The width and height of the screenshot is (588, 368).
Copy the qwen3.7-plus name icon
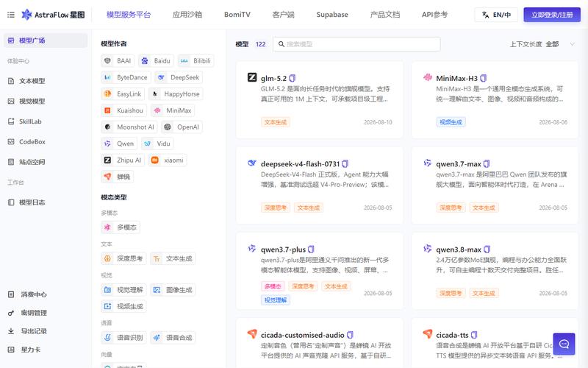tap(311, 250)
